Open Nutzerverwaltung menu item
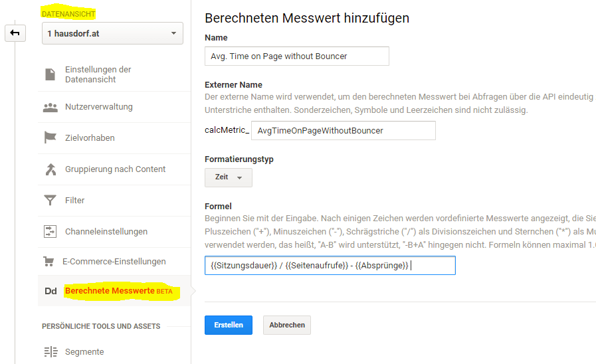 coord(99,107)
